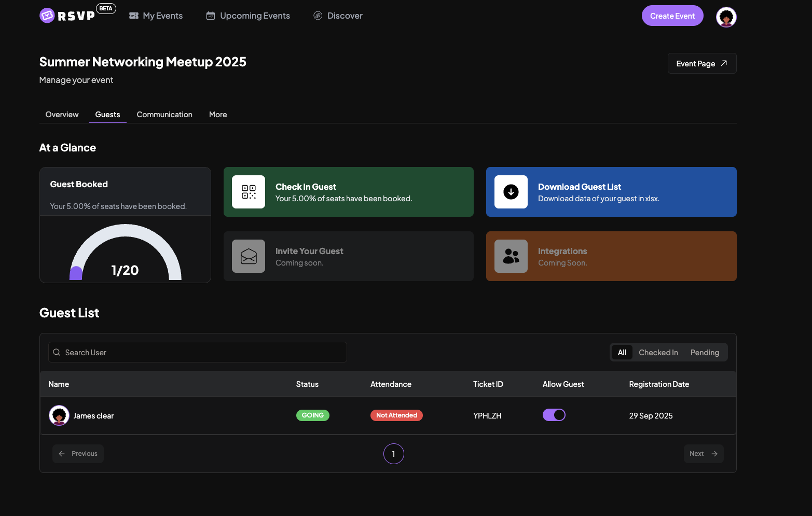Switch to the Overview tab
This screenshot has height=516, width=812.
pyautogui.click(x=62, y=115)
